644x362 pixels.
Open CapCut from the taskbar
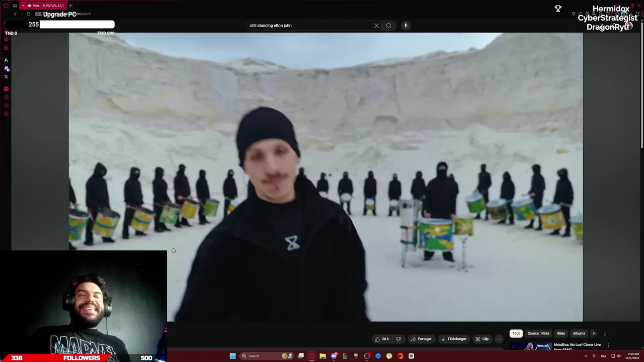(x=411, y=356)
